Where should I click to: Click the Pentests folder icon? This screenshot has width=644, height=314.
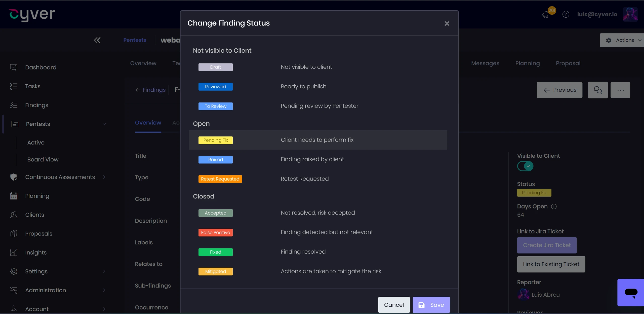click(15, 124)
